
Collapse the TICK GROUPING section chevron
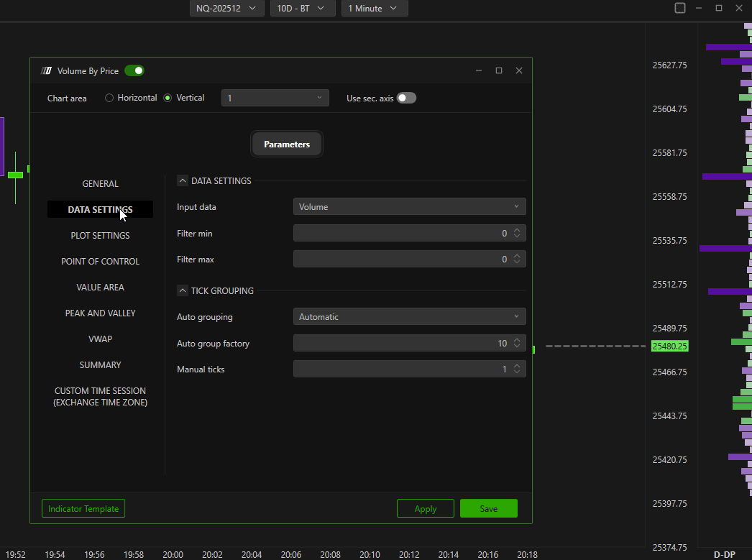[x=183, y=291]
